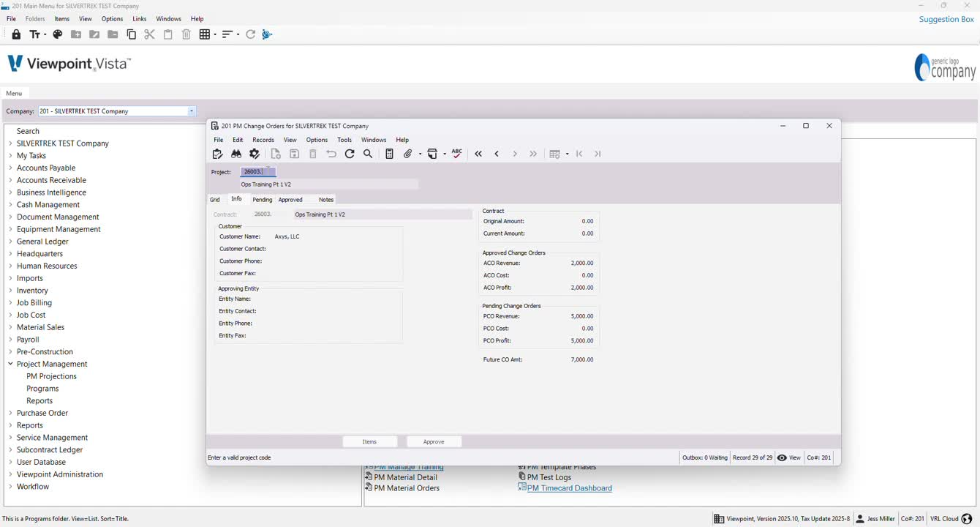Image resolution: width=980 pixels, height=527 pixels.
Task: Open PM Material Detail program
Action: [406, 477]
